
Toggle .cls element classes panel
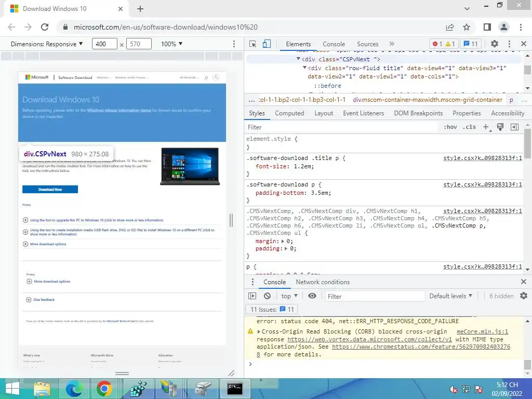[470, 127]
